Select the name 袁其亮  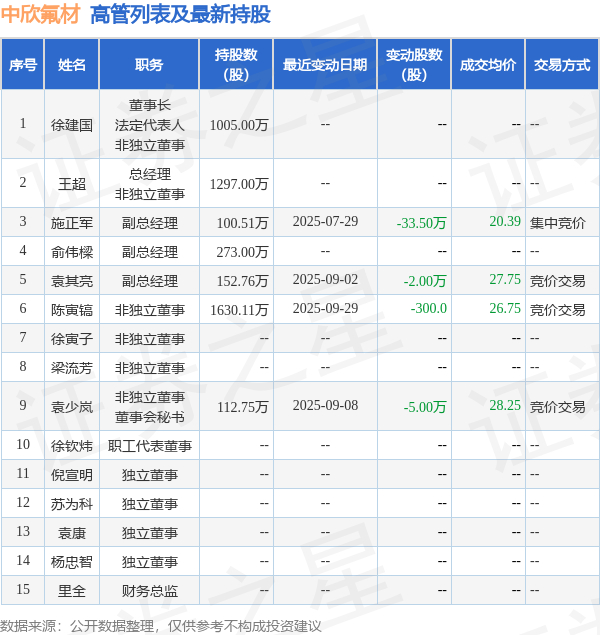(72, 281)
